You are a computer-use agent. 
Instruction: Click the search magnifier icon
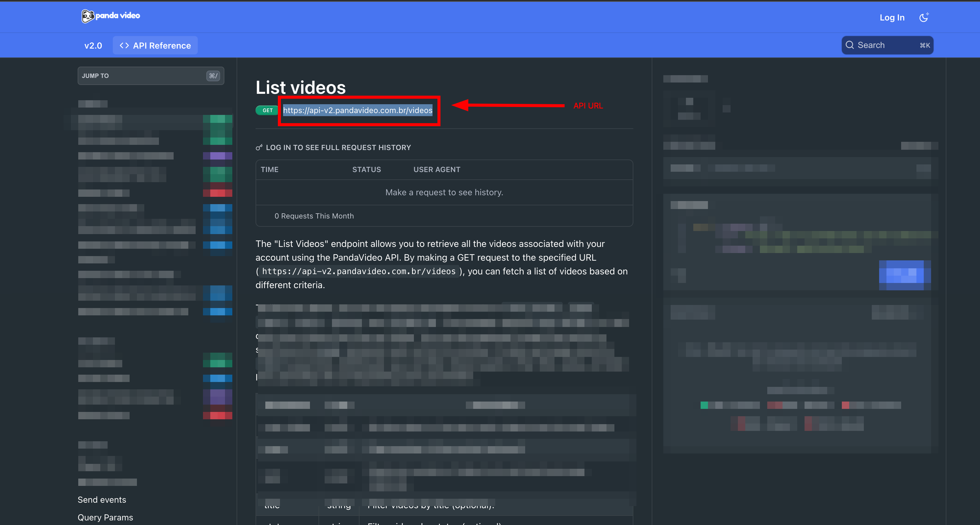click(849, 45)
